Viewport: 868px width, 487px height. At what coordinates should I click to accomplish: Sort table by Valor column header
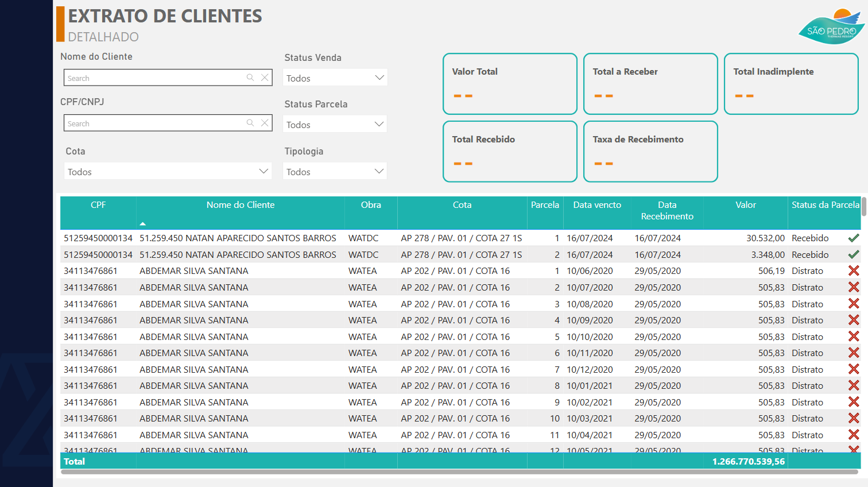pos(746,205)
